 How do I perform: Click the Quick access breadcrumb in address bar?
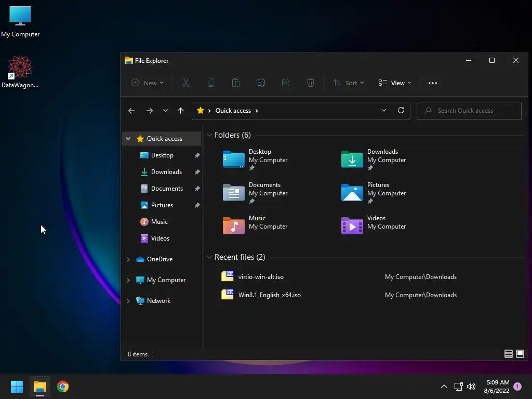[233, 111]
